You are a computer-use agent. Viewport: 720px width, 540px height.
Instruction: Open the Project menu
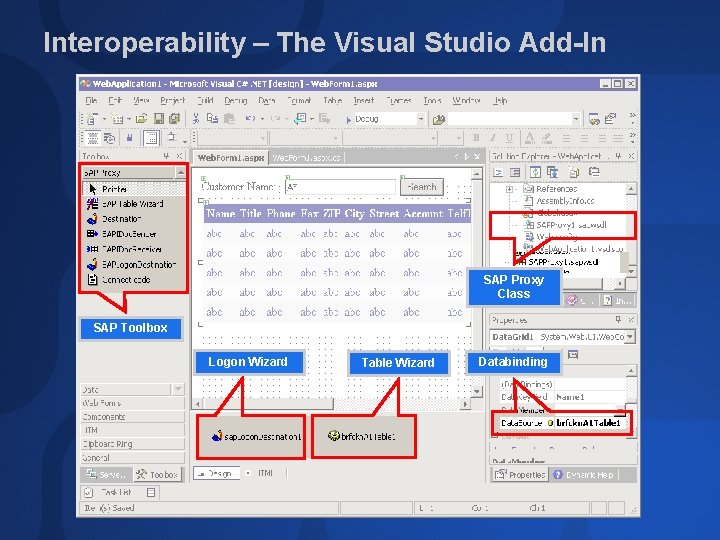pyautogui.click(x=173, y=101)
